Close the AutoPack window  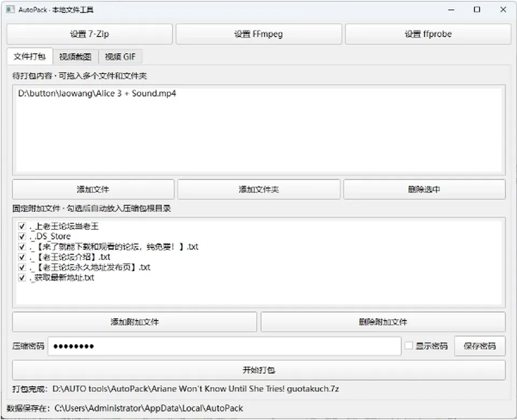[503, 10]
